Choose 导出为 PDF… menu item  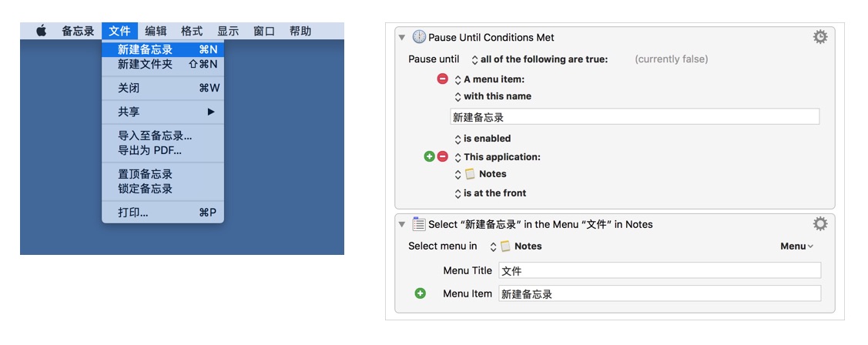(x=149, y=150)
